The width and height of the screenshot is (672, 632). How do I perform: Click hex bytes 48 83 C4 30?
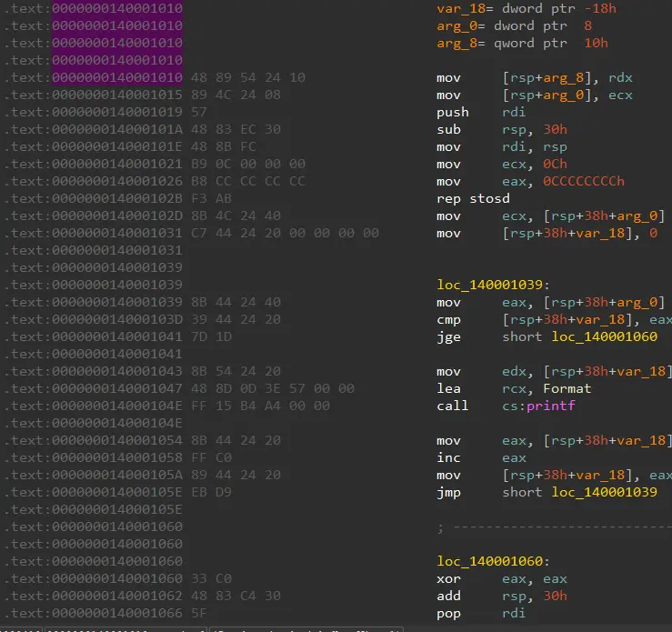pyautogui.click(x=236, y=596)
